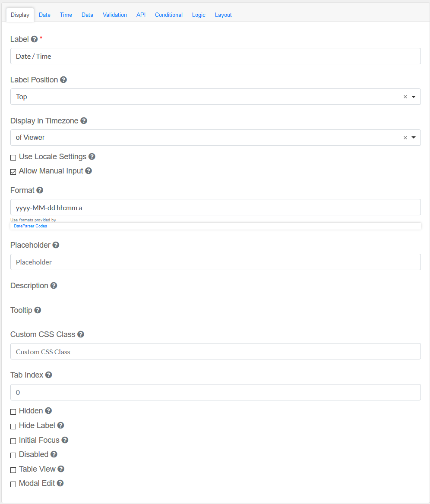
Task: Click help icon beside Label Position
Action: 63,80
